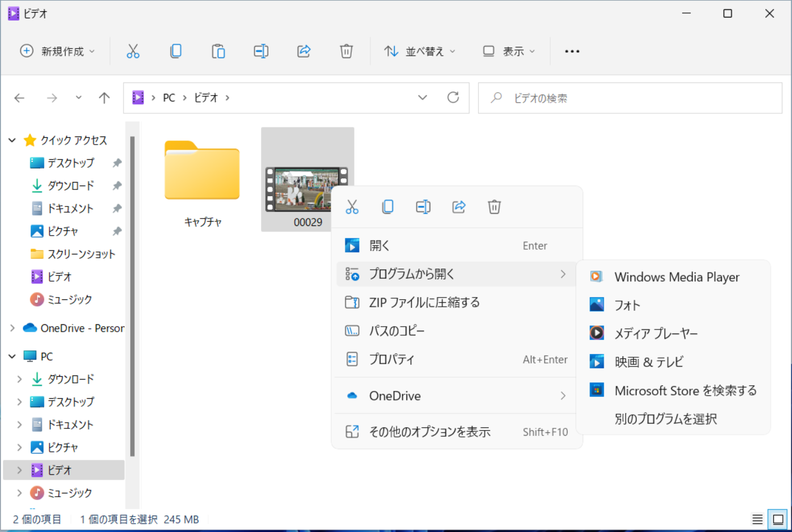Expand the address bar history dropdown
The image size is (792, 532).
tap(422, 97)
